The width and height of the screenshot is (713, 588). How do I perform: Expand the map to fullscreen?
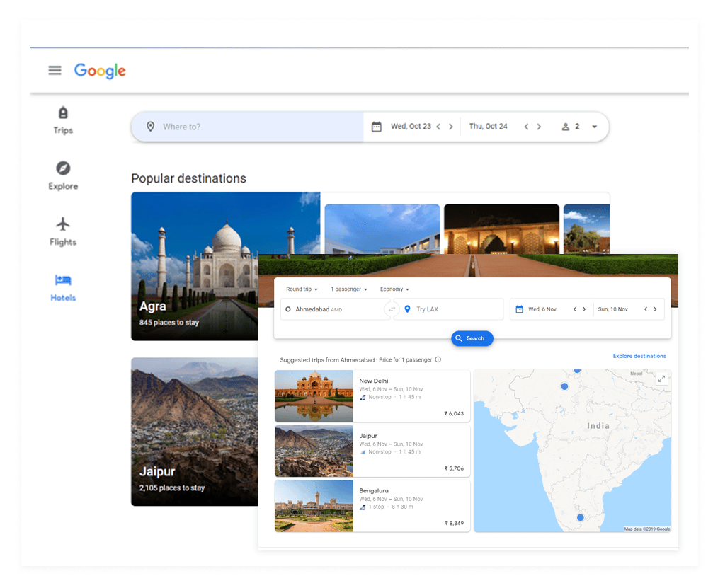(661, 378)
